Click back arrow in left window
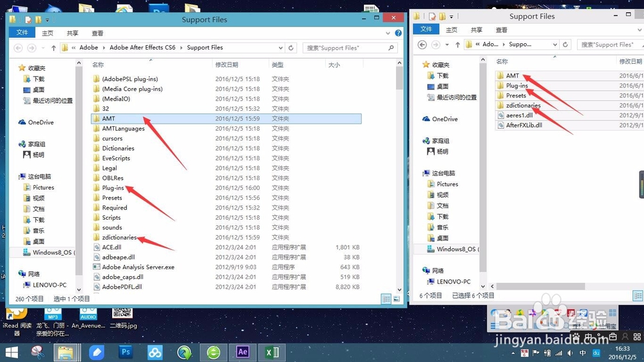The height and width of the screenshot is (362, 644). (x=18, y=48)
